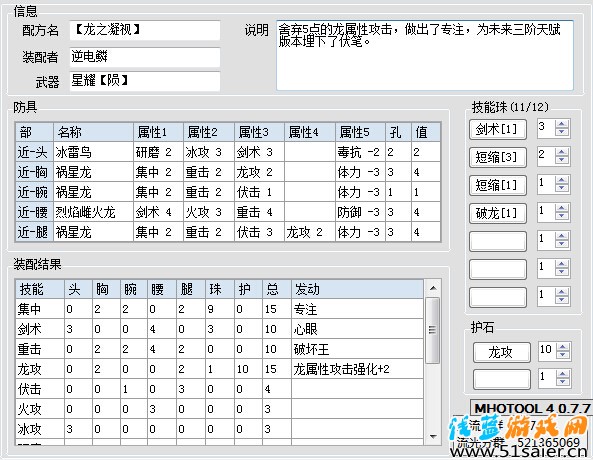593x460 pixels.
Task: Click the 防御 -3 attribute cell
Action: pos(360,212)
